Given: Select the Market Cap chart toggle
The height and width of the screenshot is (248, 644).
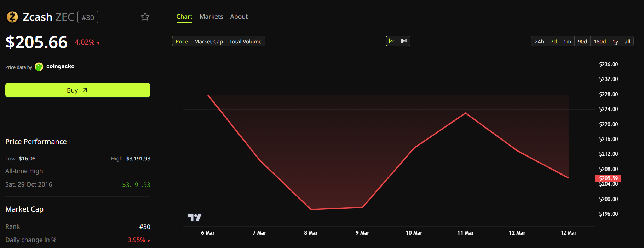Looking at the screenshot, I should 208,41.
